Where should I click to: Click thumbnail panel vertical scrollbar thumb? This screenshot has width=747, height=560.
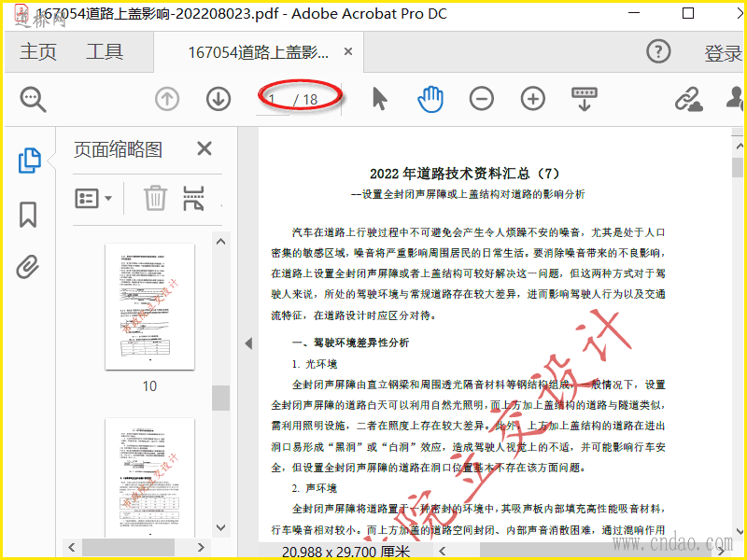221,398
